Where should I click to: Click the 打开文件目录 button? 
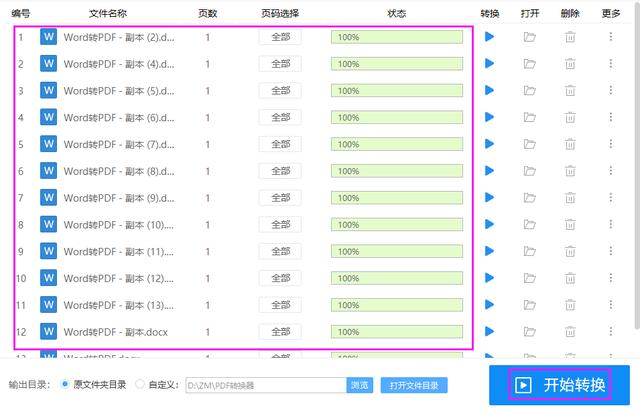click(x=414, y=385)
